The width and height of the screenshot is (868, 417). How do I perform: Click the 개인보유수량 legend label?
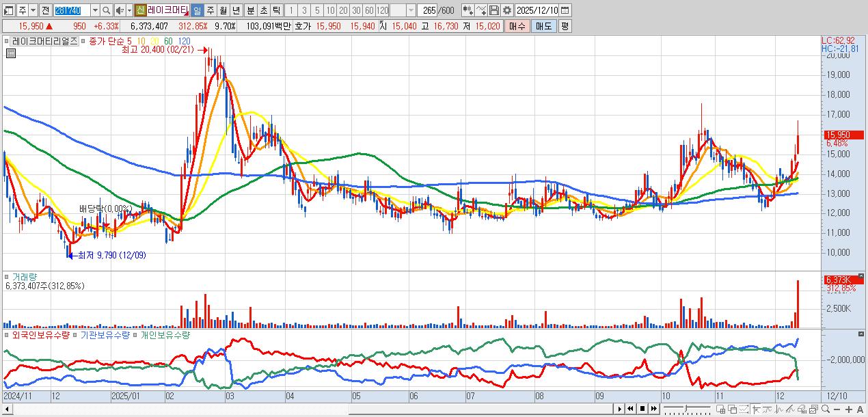coord(165,335)
